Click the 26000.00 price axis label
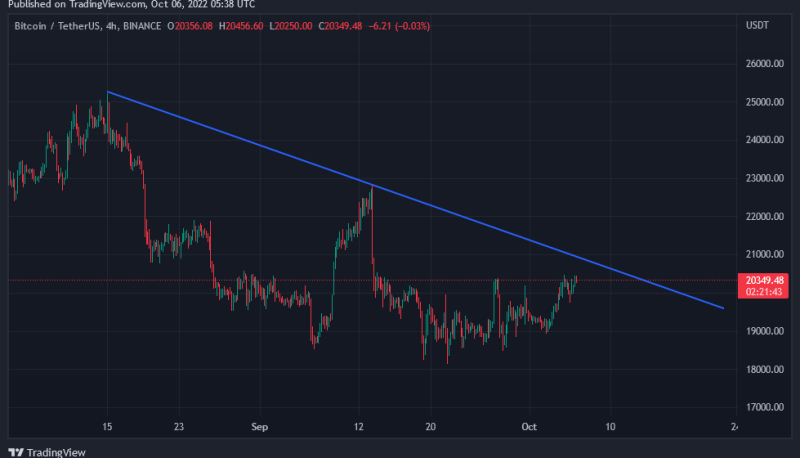Image resolution: width=800 pixels, height=458 pixels. [764, 64]
